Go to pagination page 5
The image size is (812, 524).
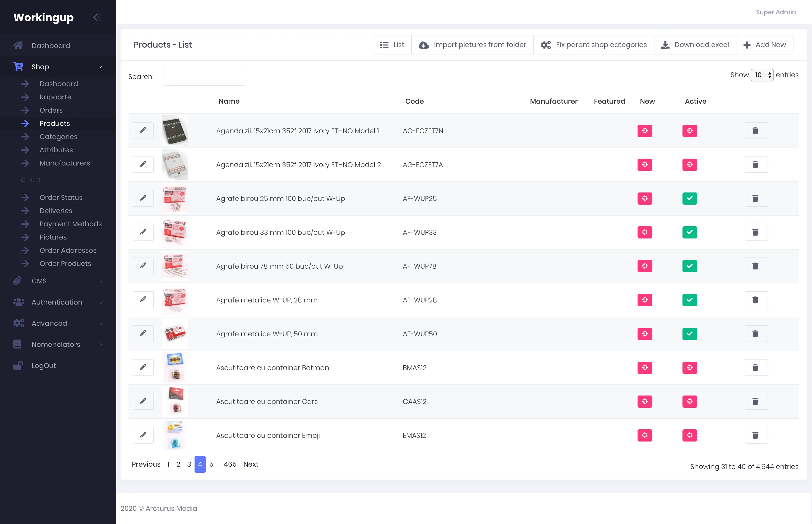[211, 464]
